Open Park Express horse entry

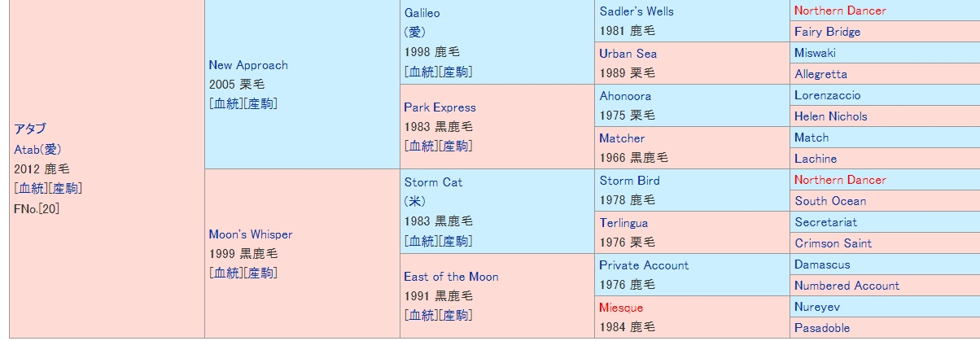click(x=440, y=107)
